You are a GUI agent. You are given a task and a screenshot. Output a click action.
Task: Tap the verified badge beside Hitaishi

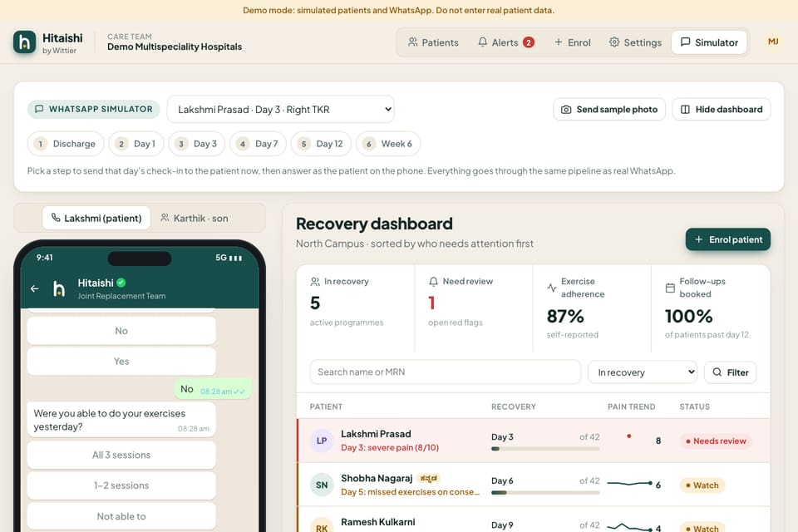121,283
